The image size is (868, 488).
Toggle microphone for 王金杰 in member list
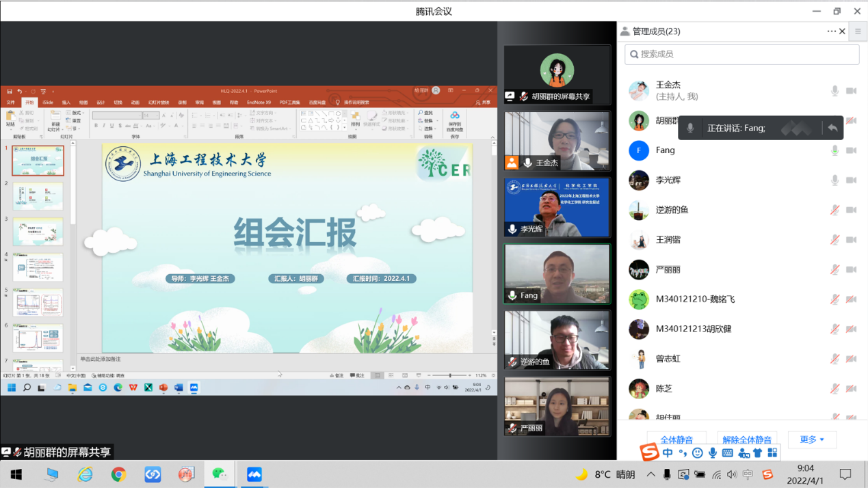tap(834, 91)
